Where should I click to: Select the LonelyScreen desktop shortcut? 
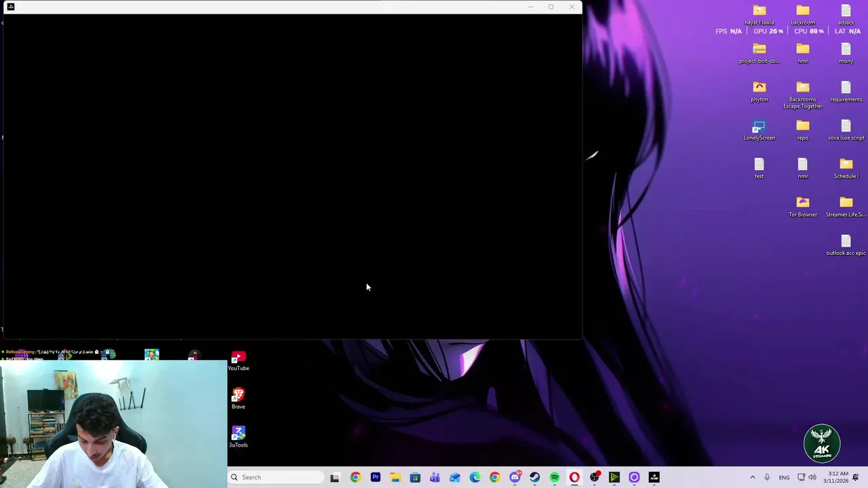tap(759, 131)
